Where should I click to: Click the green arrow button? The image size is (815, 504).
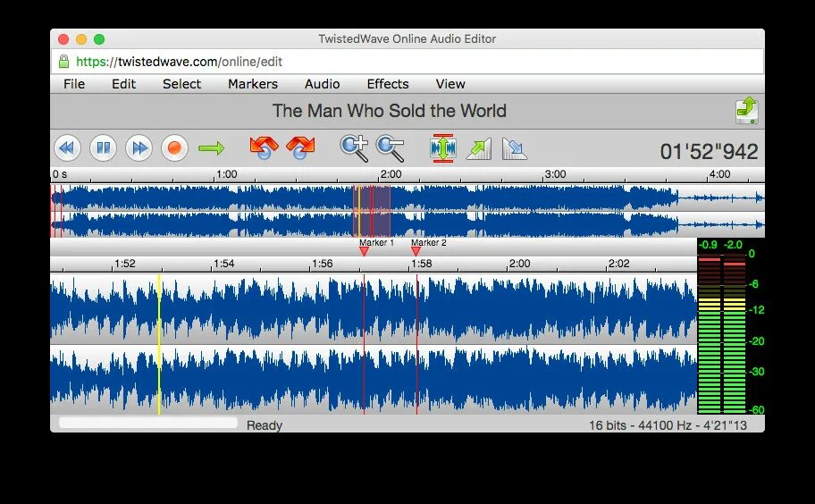[211, 148]
